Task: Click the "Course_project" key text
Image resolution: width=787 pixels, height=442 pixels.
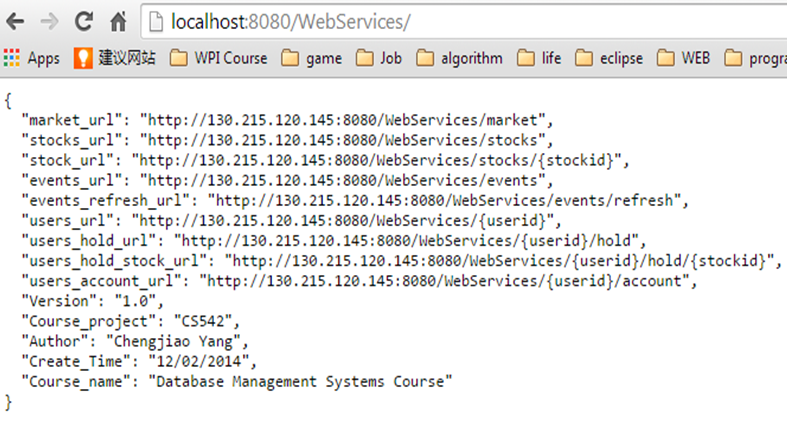Action: pyautogui.click(x=89, y=321)
